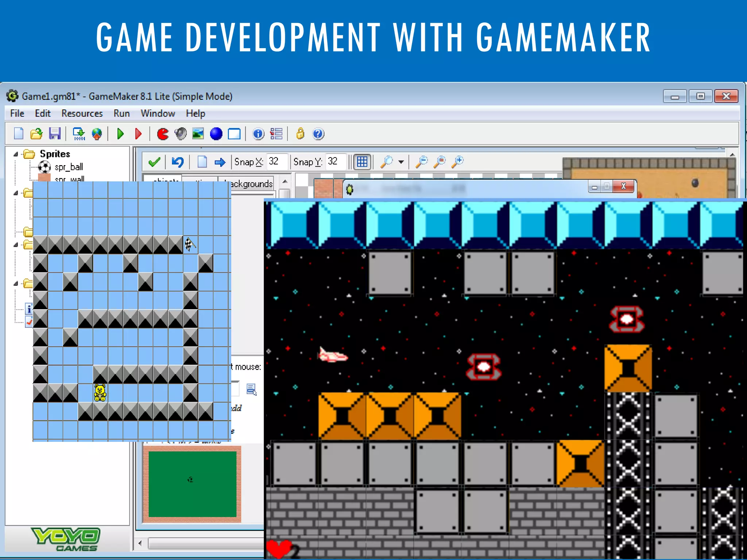
Task: Minimize the small inner game window
Action: (x=595, y=187)
